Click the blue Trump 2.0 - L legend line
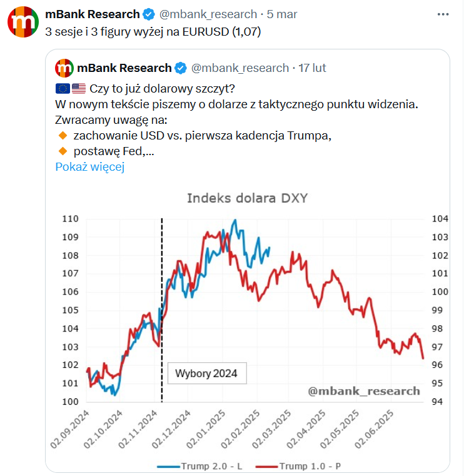Screen dimensions: 464x476 [x=169, y=467]
